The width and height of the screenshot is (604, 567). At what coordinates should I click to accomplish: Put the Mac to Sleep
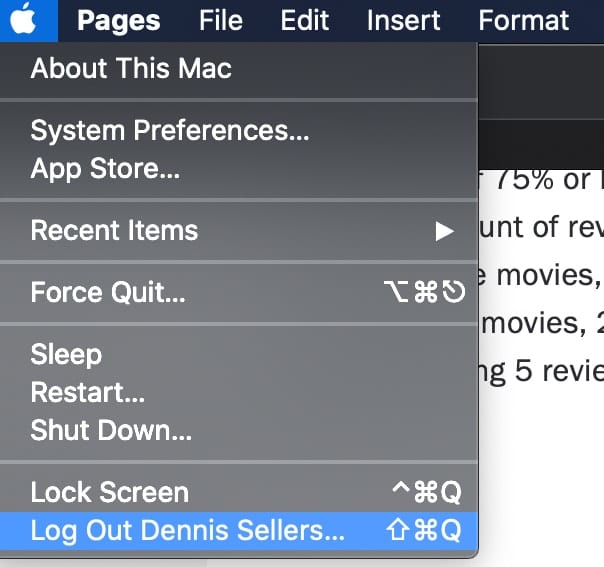(66, 355)
